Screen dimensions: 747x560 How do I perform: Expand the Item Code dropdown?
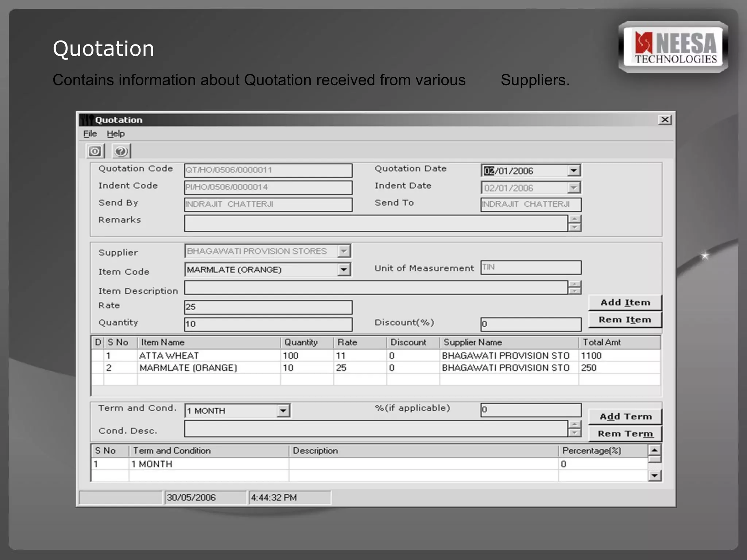tap(343, 270)
